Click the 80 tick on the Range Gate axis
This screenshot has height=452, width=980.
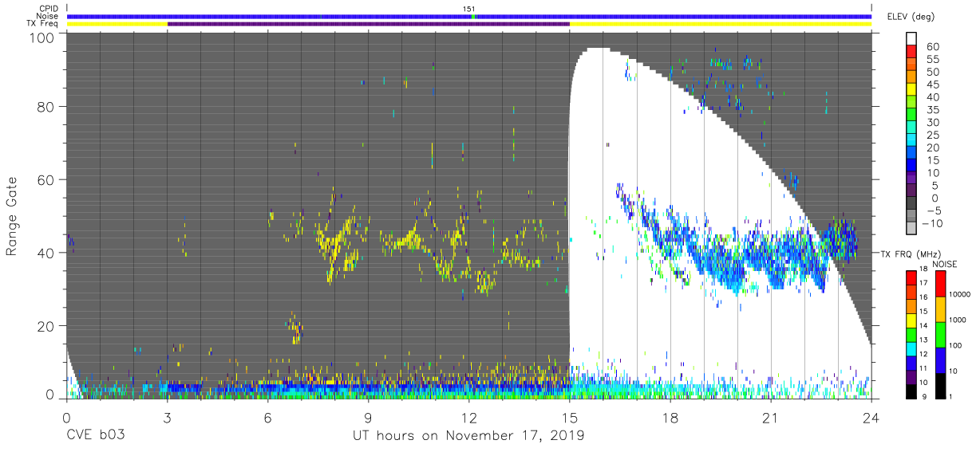46,106
